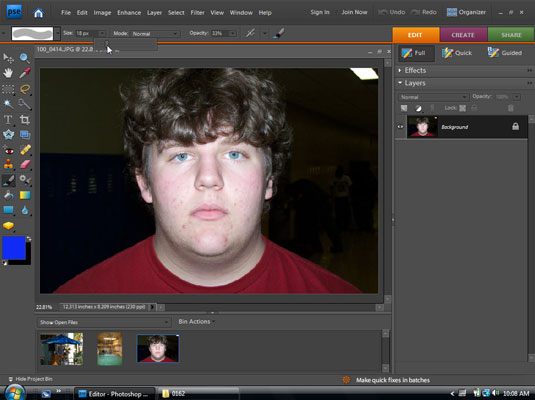Select the Quick Selection tool
The width and height of the screenshot is (535, 400).
pos(25,104)
